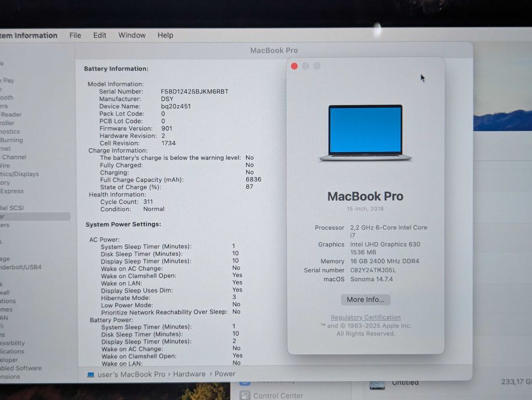Click the Cycle Count value '311'
The width and height of the screenshot is (532, 400).
click(x=148, y=201)
